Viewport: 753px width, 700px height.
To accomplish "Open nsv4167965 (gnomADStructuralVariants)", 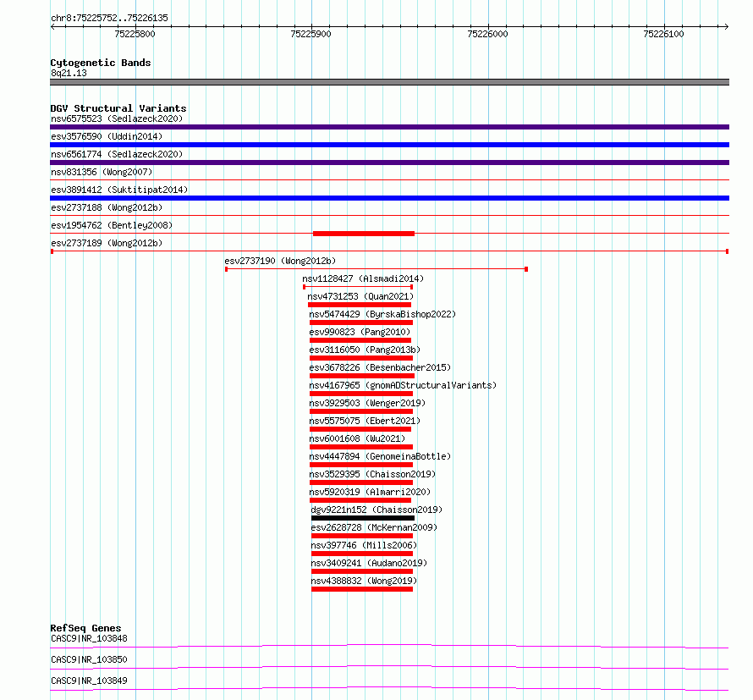I will coord(403,385).
